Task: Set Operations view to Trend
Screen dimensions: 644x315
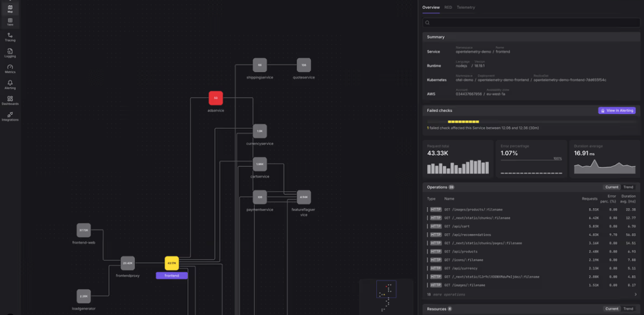Action: point(628,187)
